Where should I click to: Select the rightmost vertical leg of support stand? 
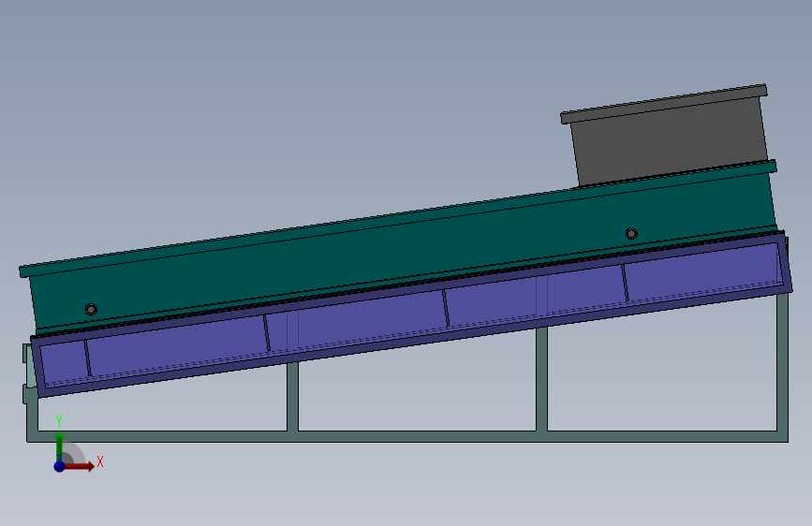[x=782, y=362]
